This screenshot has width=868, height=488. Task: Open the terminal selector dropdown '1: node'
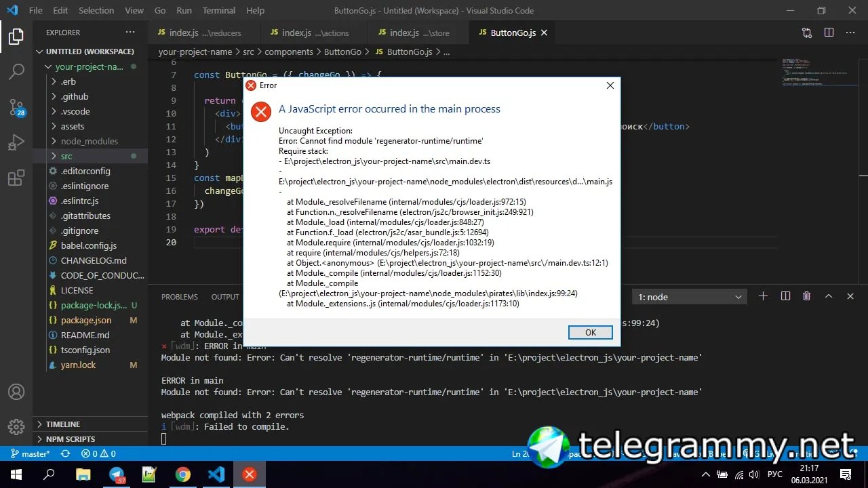690,297
